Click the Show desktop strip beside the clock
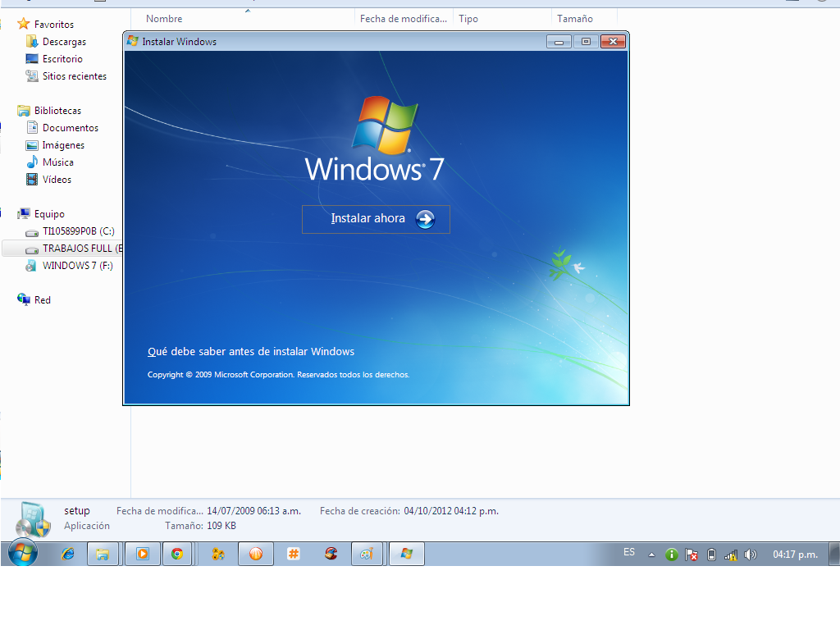 pyautogui.click(x=834, y=554)
